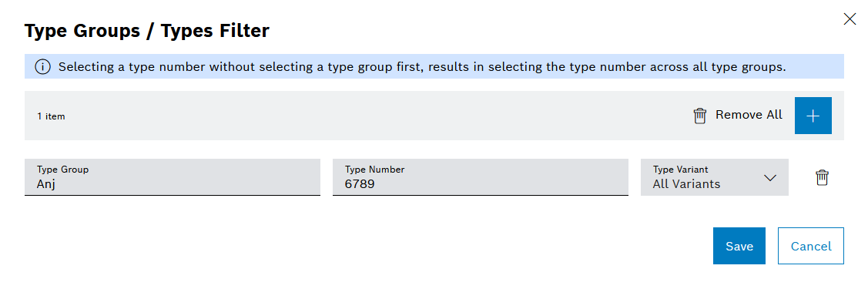Expand the Type Variant chevron arrow
This screenshot has height=289, width=868.
(x=769, y=178)
